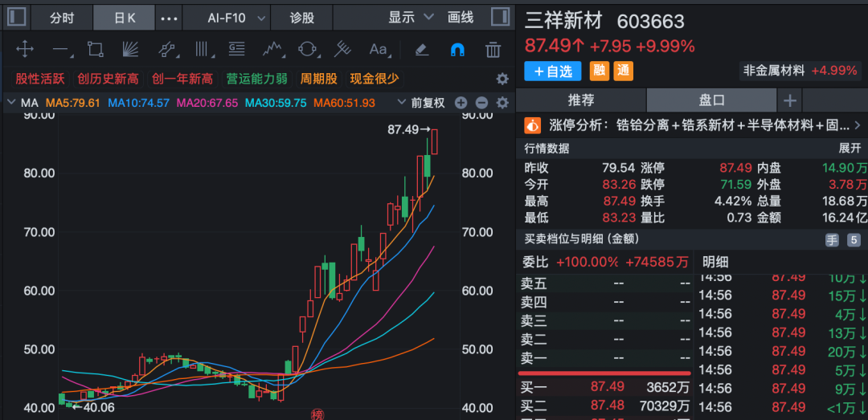The height and width of the screenshot is (420, 868).
Task: Click the 榜 marker below the chart
Action: 317,415
